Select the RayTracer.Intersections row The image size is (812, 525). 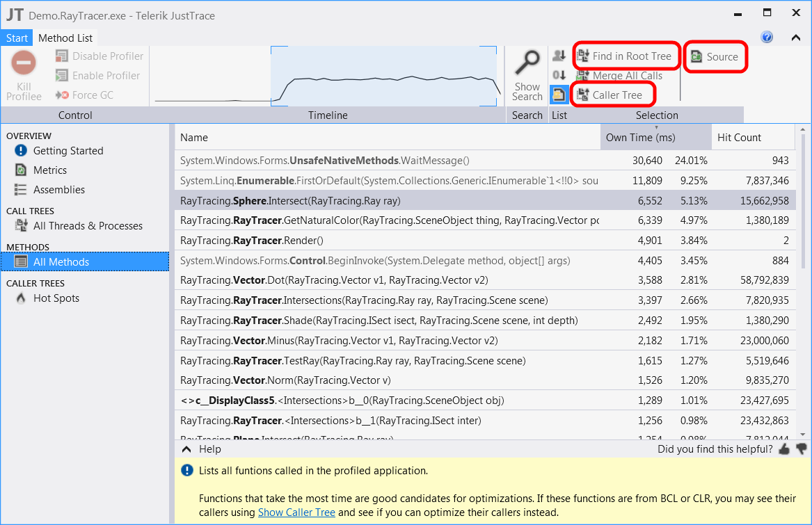pyautogui.click(x=485, y=300)
